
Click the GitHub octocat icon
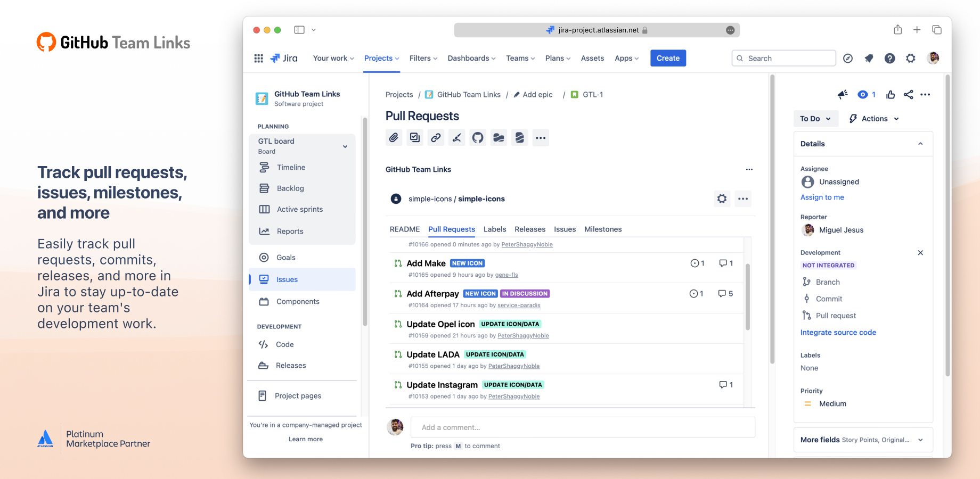click(478, 138)
